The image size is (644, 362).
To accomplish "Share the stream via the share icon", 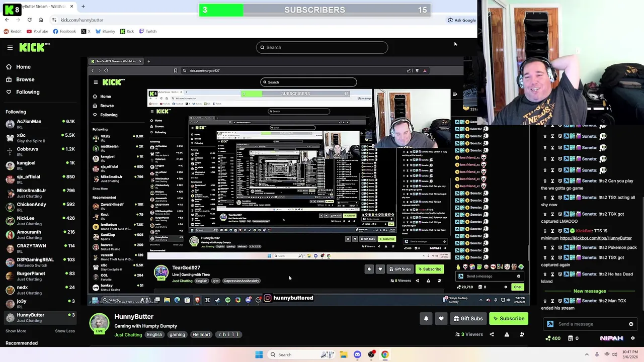I will point(492,334).
